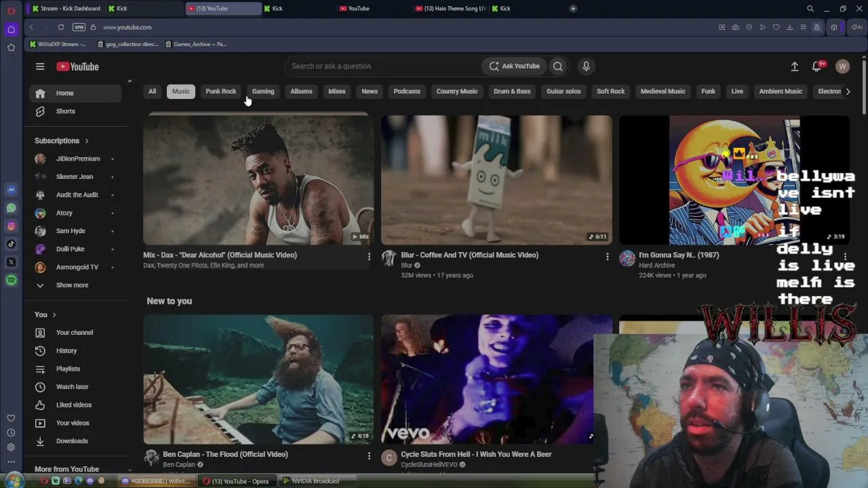Select the Drum & Bass chip
Screen dimensions: 868x488
pos(512,91)
